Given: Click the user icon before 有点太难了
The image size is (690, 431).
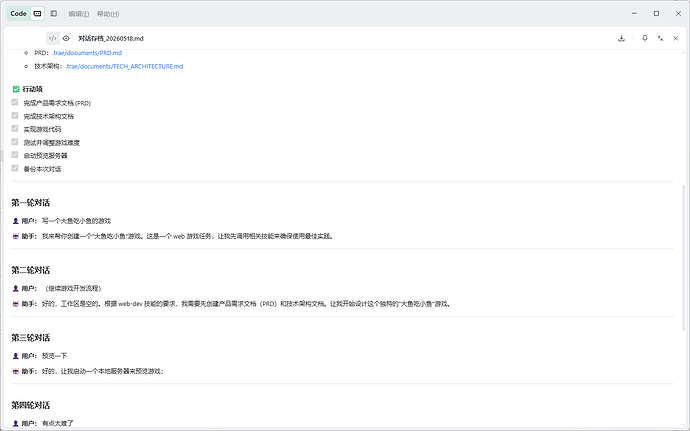Looking at the screenshot, I should tap(15, 424).
